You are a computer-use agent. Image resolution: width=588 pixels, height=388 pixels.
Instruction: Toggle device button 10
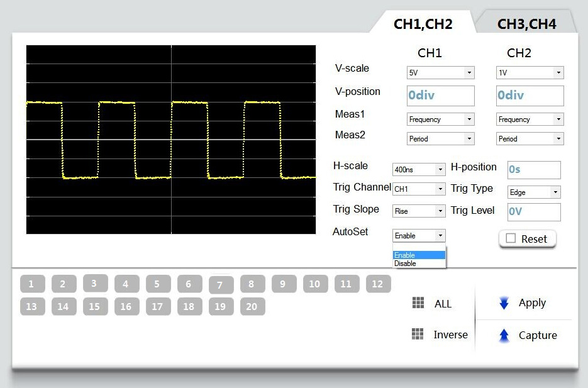click(x=316, y=284)
